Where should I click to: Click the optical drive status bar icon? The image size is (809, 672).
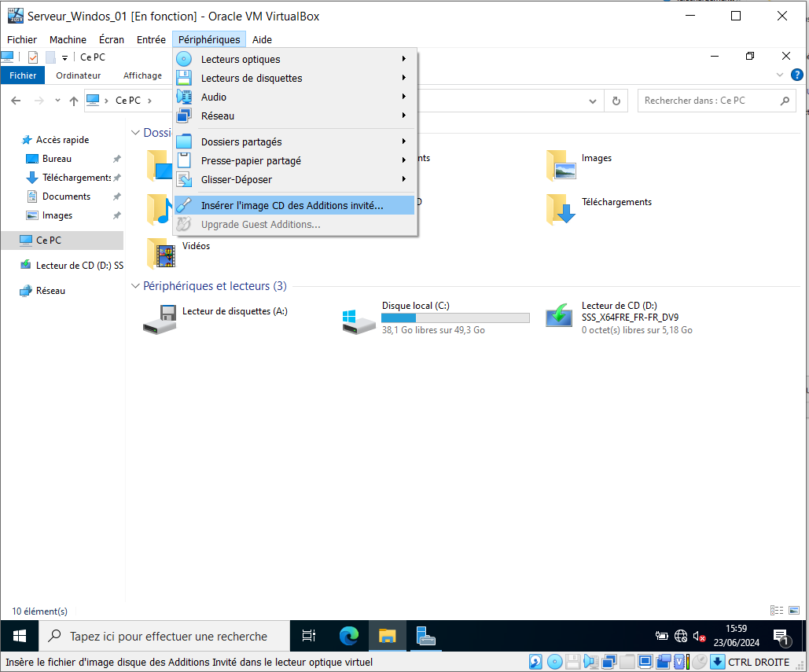tap(554, 662)
